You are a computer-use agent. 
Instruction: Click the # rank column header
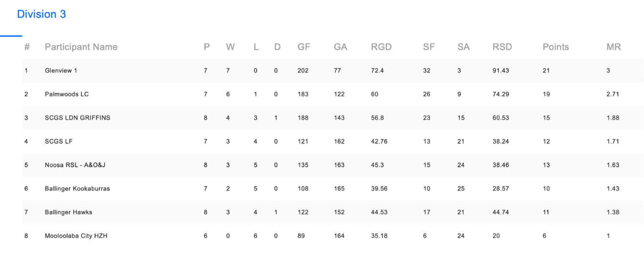coord(27,47)
